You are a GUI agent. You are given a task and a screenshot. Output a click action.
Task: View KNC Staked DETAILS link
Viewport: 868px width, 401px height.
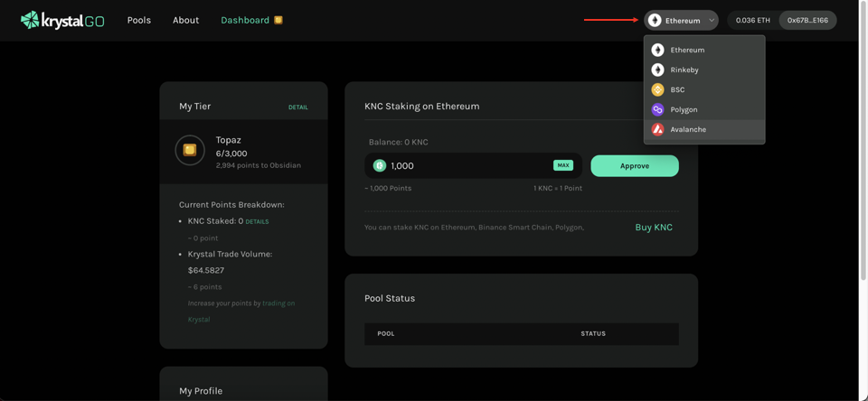[257, 221]
